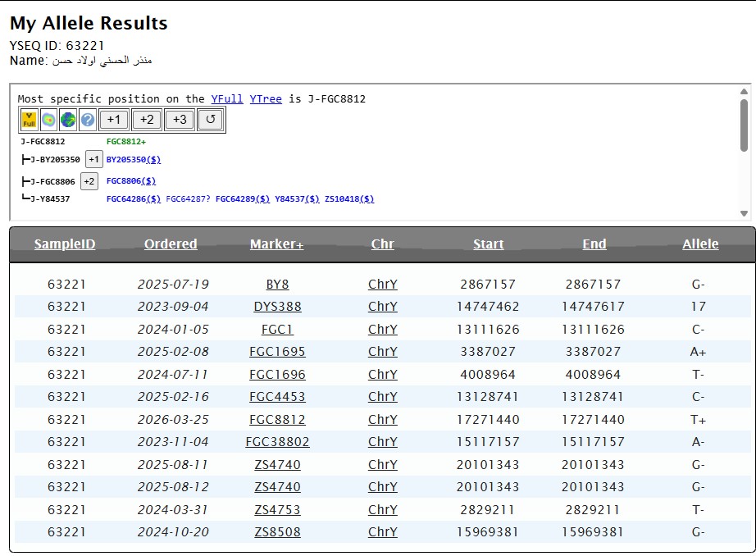Viewport: 756px width, 556px height.
Task: Open ZS4740 marker ordered 2025-08-12
Action: pyautogui.click(x=277, y=486)
